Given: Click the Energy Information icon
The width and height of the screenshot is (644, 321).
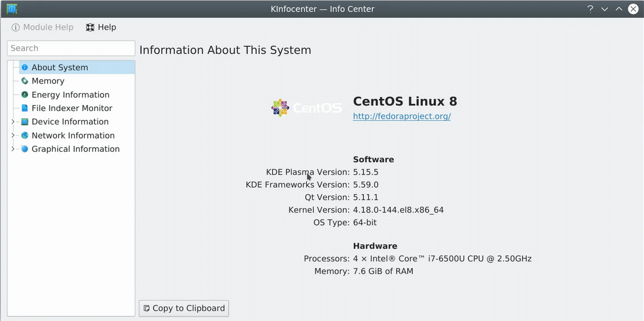Looking at the screenshot, I should [25, 95].
